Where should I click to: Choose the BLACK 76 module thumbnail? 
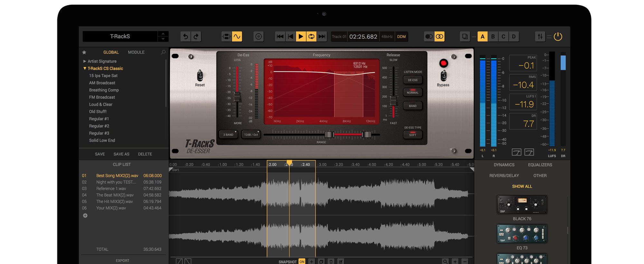(x=522, y=204)
